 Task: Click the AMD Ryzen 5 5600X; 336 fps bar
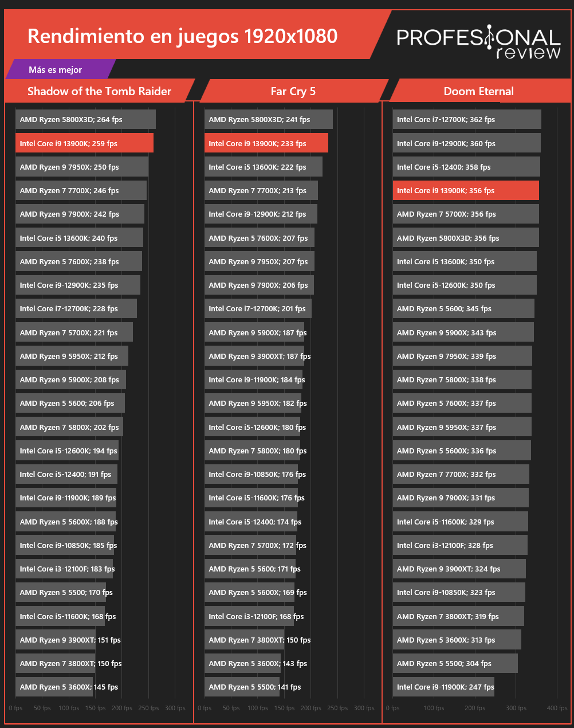[462, 451]
